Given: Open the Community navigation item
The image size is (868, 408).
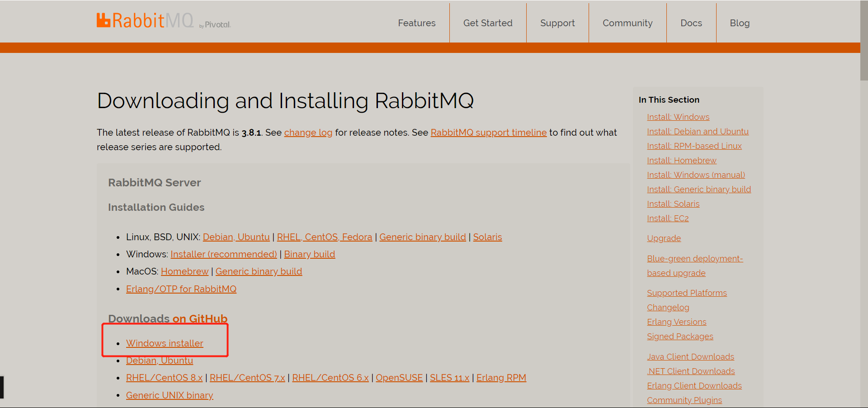Looking at the screenshot, I should [x=627, y=23].
